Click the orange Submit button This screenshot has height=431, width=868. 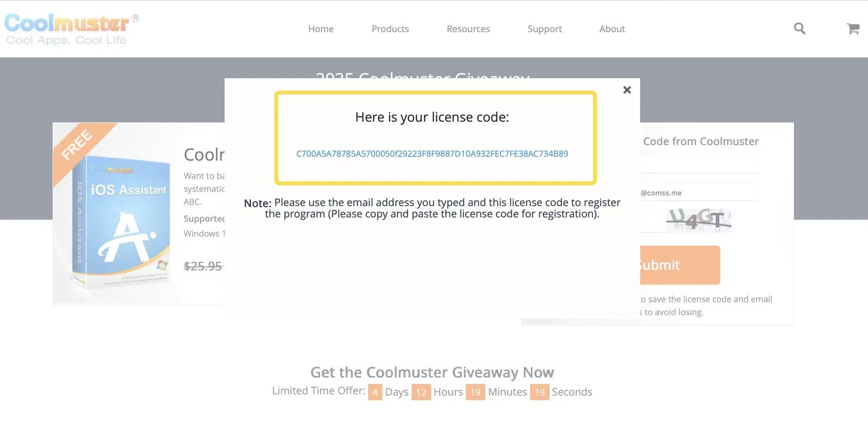tap(680, 265)
